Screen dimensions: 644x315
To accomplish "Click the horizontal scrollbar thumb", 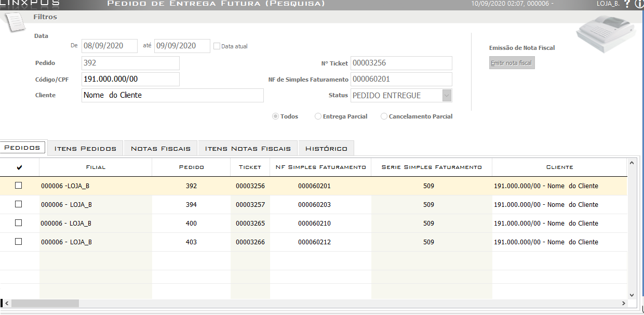I will pyautogui.click(x=45, y=303).
